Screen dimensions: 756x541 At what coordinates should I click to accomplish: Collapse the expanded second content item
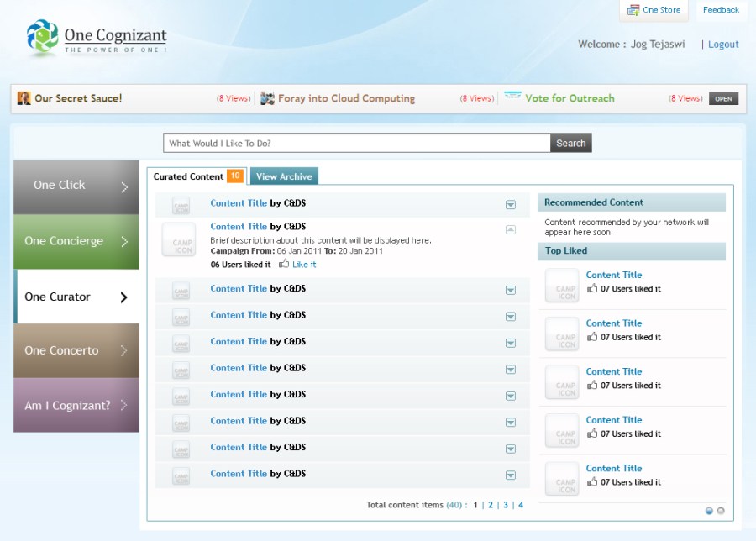[510, 228]
